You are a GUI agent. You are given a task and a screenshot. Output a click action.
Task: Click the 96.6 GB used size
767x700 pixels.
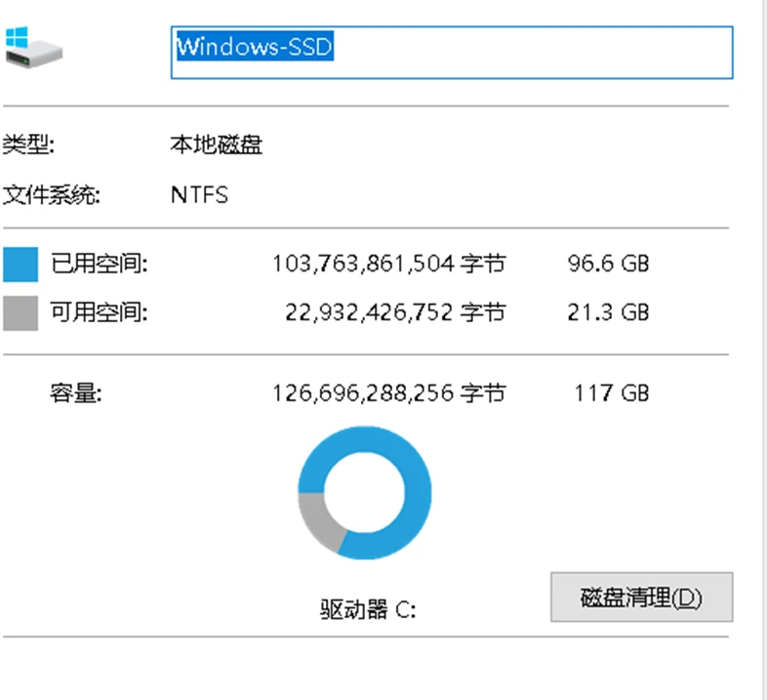pos(608,264)
